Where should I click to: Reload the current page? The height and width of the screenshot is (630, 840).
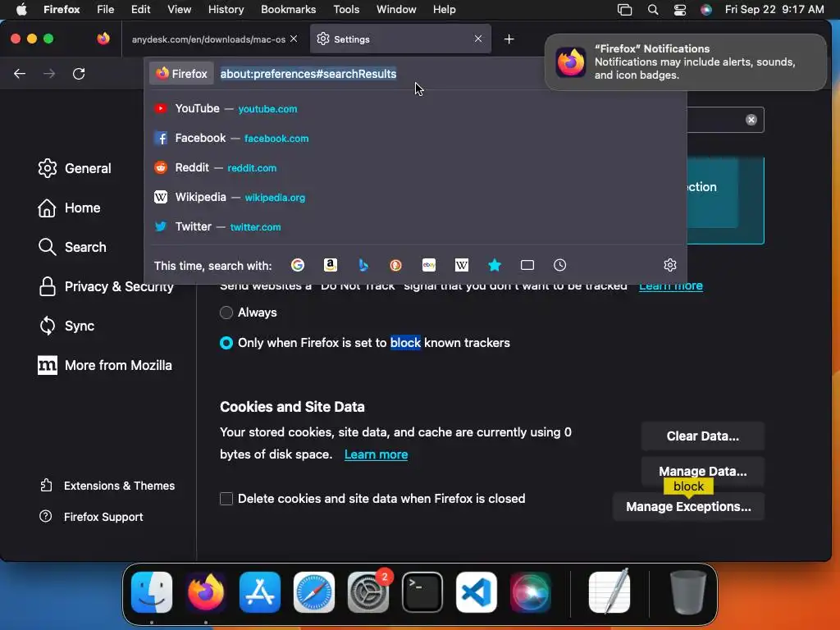79,73
